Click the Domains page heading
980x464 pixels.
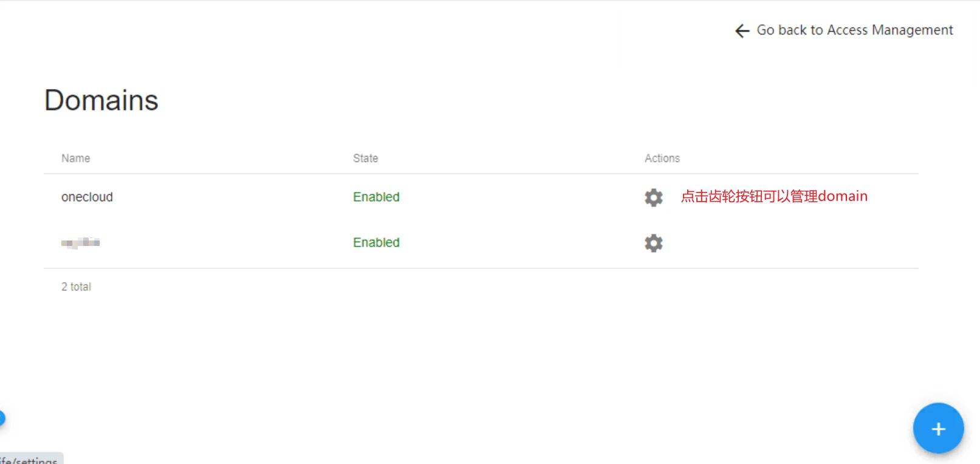point(101,100)
